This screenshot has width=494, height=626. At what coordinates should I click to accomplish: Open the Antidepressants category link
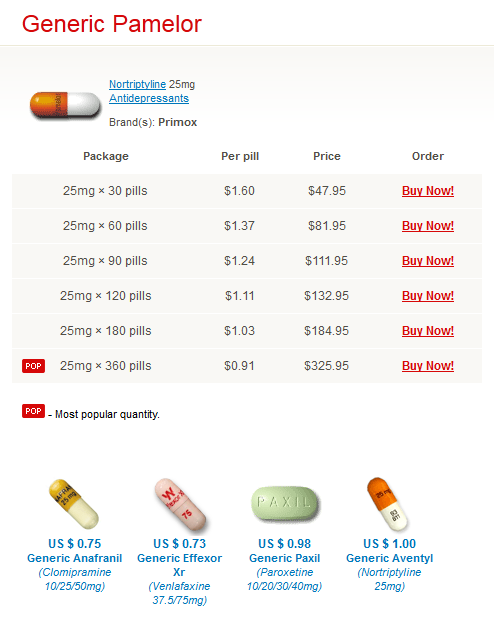tap(149, 98)
